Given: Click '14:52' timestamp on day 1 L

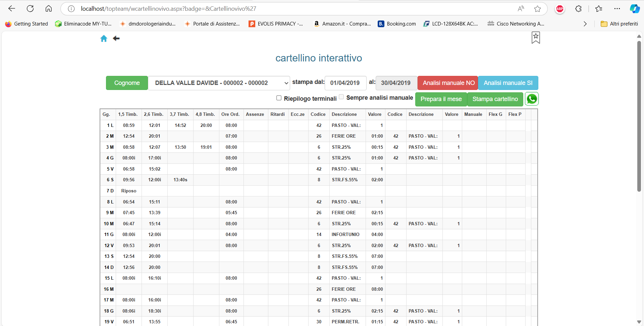Looking at the screenshot, I should pos(180,126).
